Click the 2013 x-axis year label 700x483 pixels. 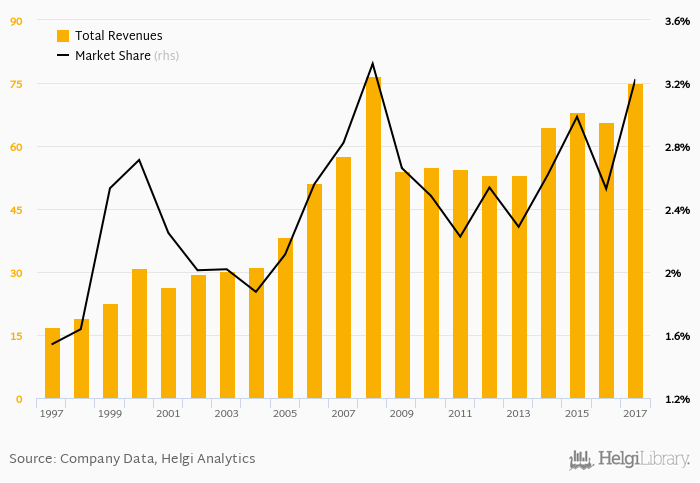[518, 413]
